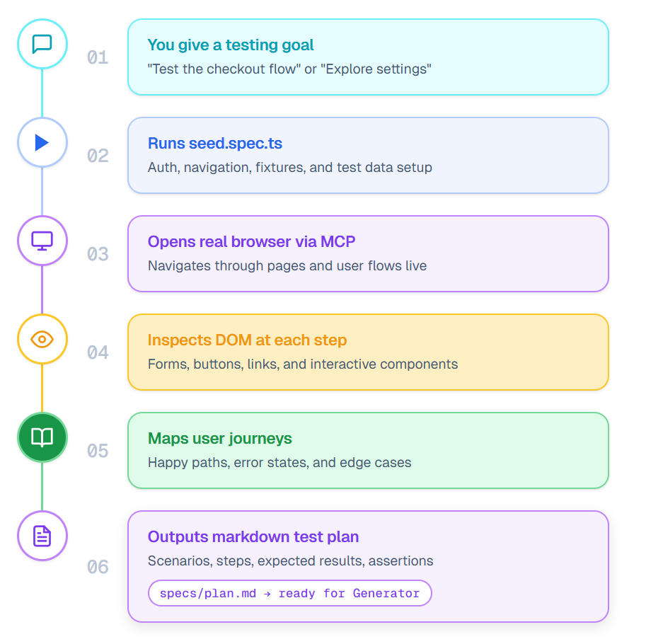The height and width of the screenshot is (644, 663).
Task: Click the step number 05 label
Action: click(x=98, y=451)
